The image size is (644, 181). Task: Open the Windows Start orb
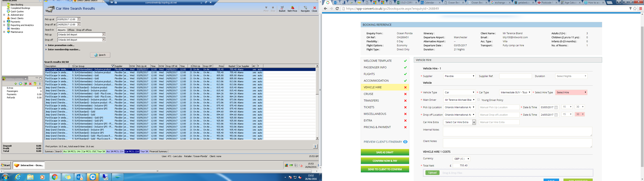pyautogui.click(x=5, y=177)
